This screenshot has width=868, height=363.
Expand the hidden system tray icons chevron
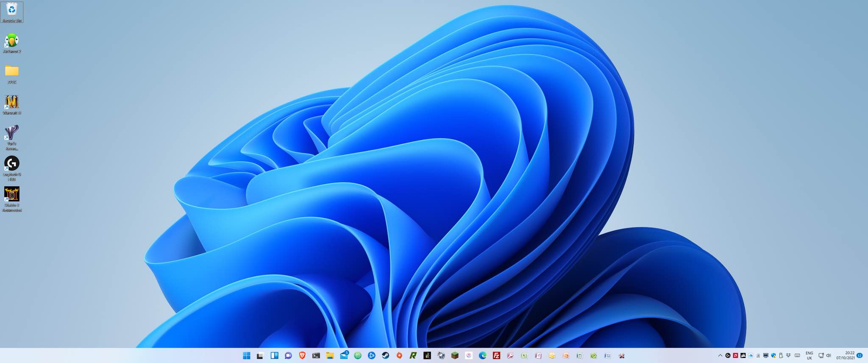click(x=720, y=356)
